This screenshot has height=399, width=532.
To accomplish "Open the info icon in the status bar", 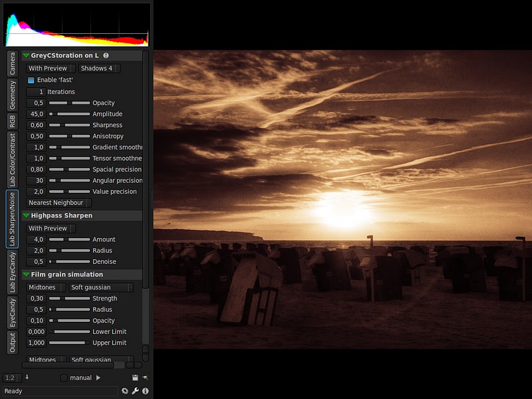I will 145,391.
